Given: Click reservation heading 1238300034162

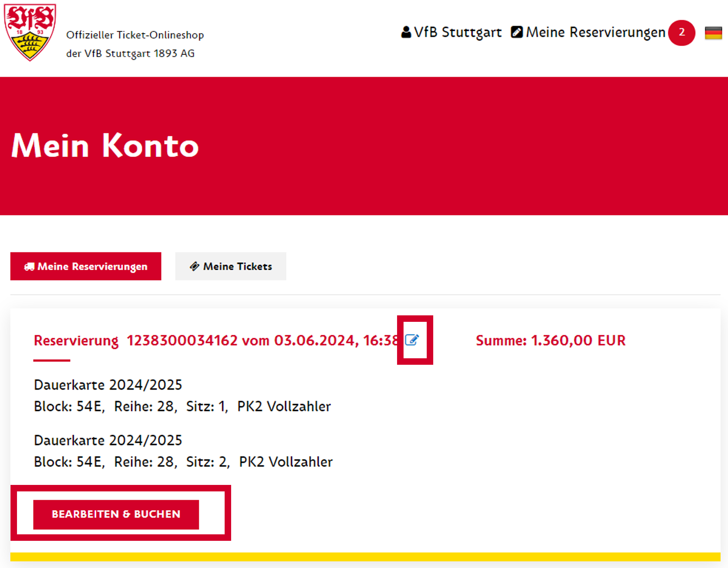Looking at the screenshot, I should coord(216,340).
